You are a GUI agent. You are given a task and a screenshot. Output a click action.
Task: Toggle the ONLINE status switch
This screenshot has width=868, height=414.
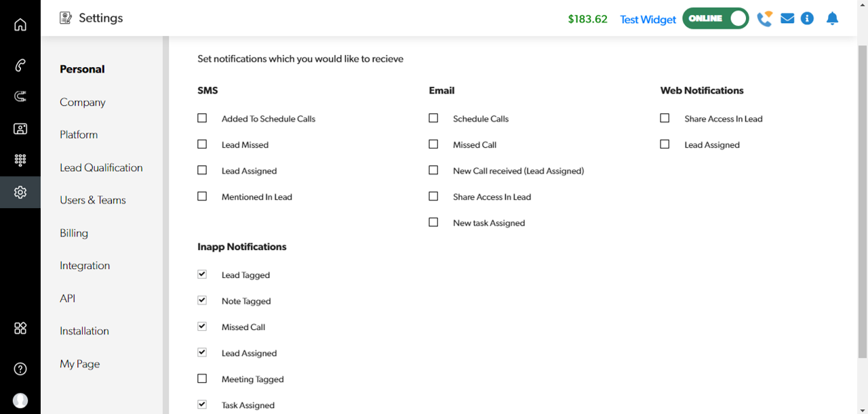click(x=715, y=19)
